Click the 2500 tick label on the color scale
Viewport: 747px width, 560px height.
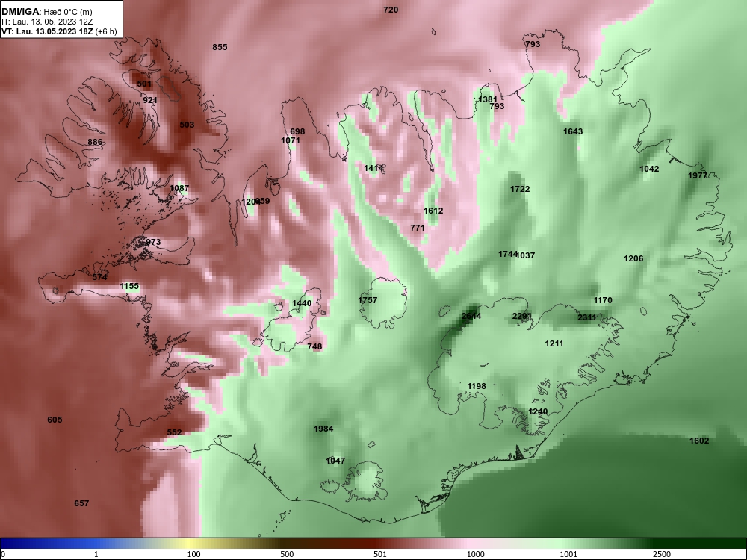[662, 554]
